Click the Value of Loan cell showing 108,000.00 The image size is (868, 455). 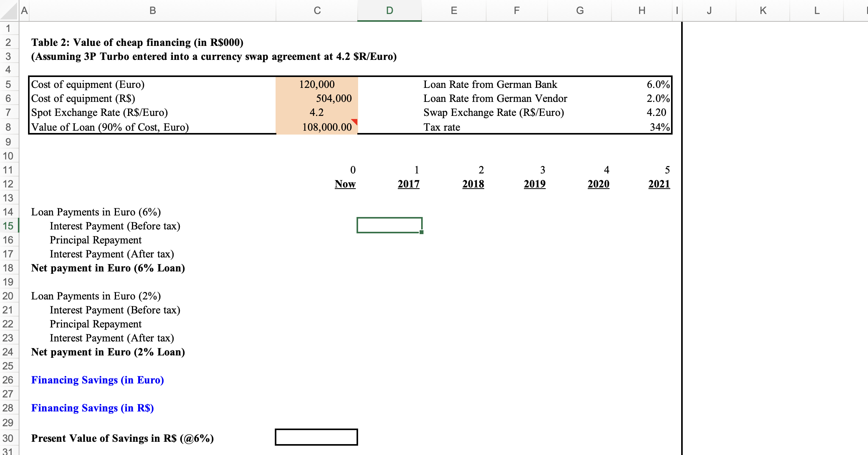316,127
